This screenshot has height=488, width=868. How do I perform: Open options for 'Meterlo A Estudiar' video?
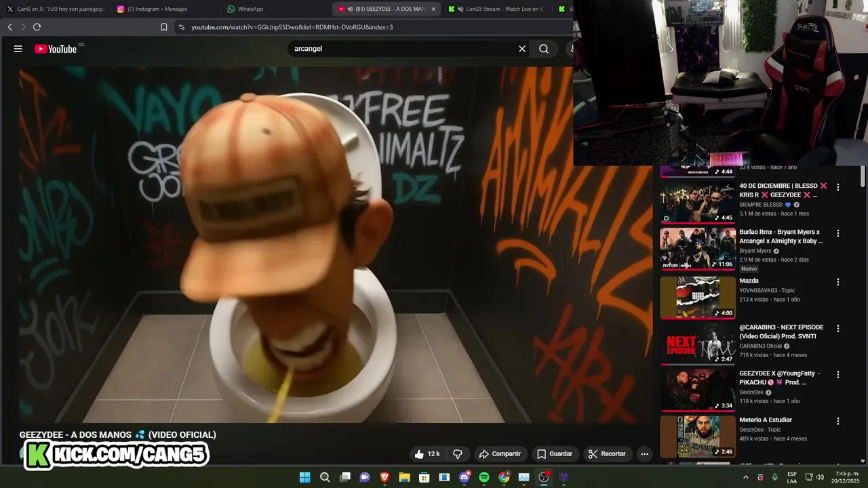pos(838,421)
